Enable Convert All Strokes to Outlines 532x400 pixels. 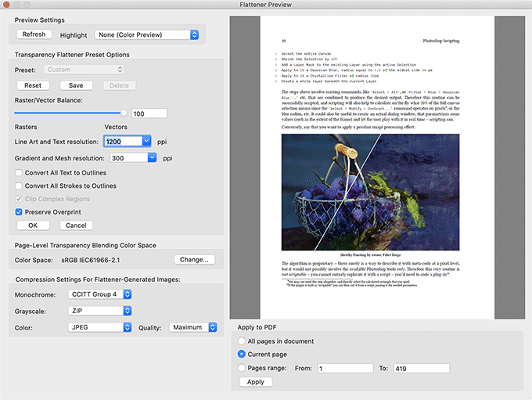pos(19,186)
